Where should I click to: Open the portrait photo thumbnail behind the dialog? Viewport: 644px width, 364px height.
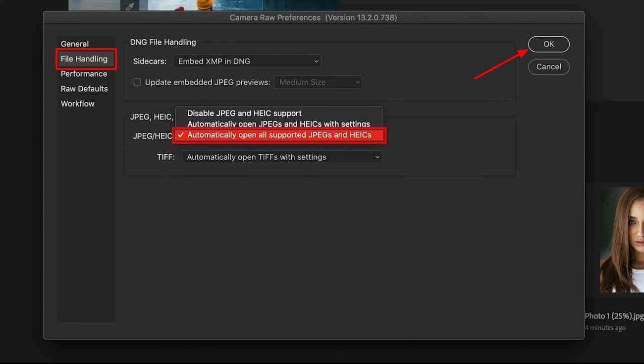(622, 240)
